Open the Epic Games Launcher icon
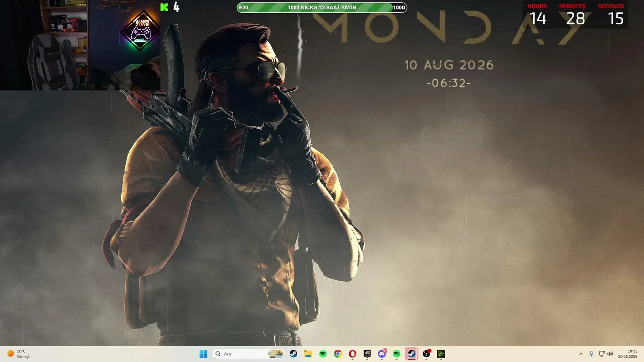This screenshot has height=362, width=644. point(367,354)
